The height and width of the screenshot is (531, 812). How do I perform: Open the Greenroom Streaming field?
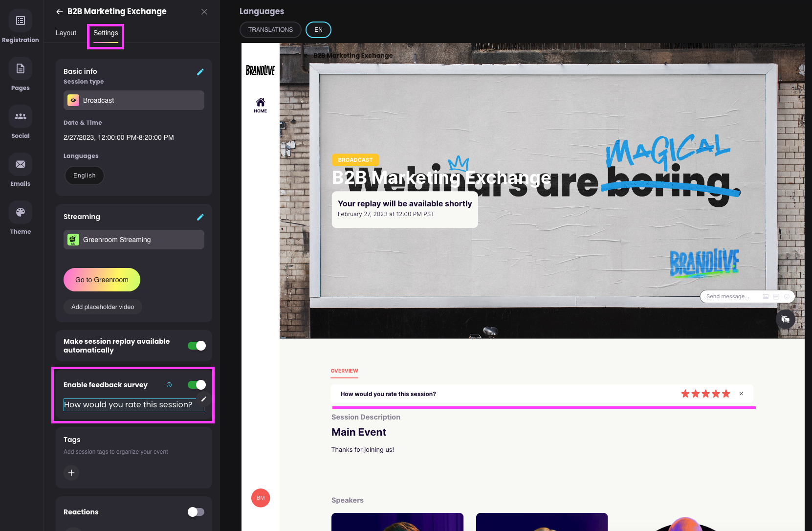pyautogui.click(x=134, y=240)
